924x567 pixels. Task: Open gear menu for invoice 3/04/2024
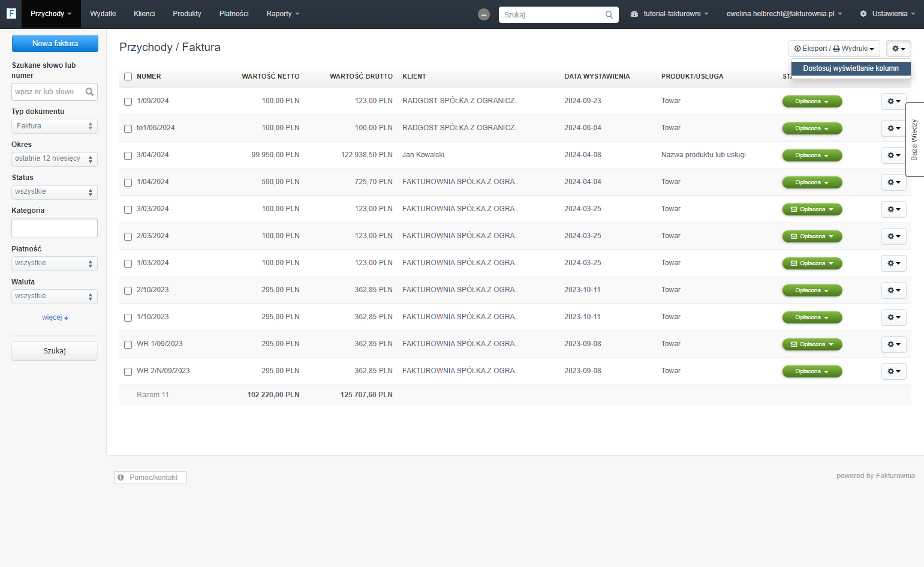pos(893,155)
